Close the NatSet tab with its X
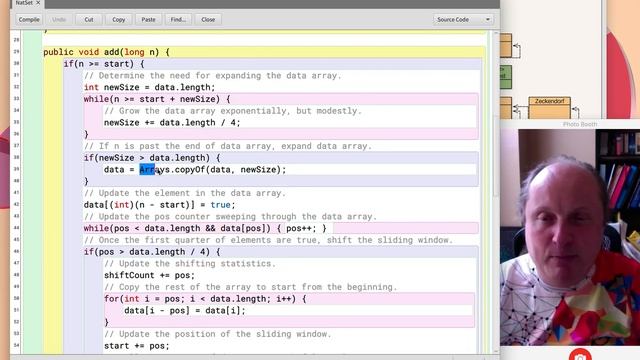Image resolution: width=640 pixels, height=360 pixels. click(x=38, y=3)
